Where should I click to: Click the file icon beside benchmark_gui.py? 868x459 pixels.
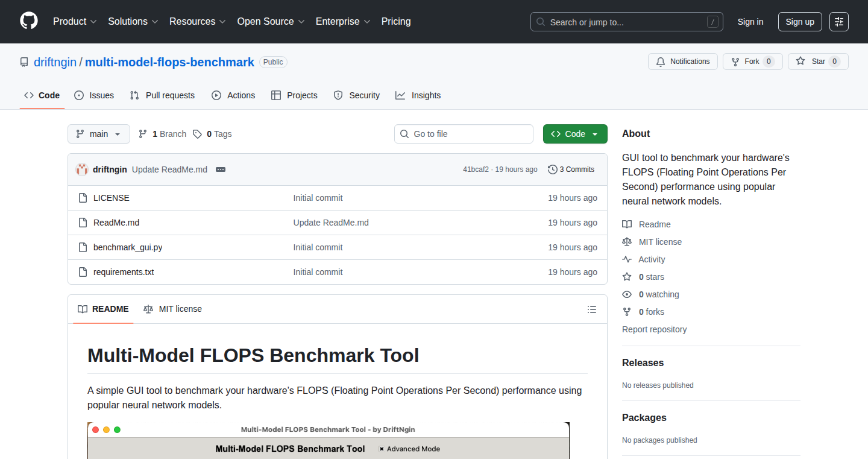pos(83,247)
